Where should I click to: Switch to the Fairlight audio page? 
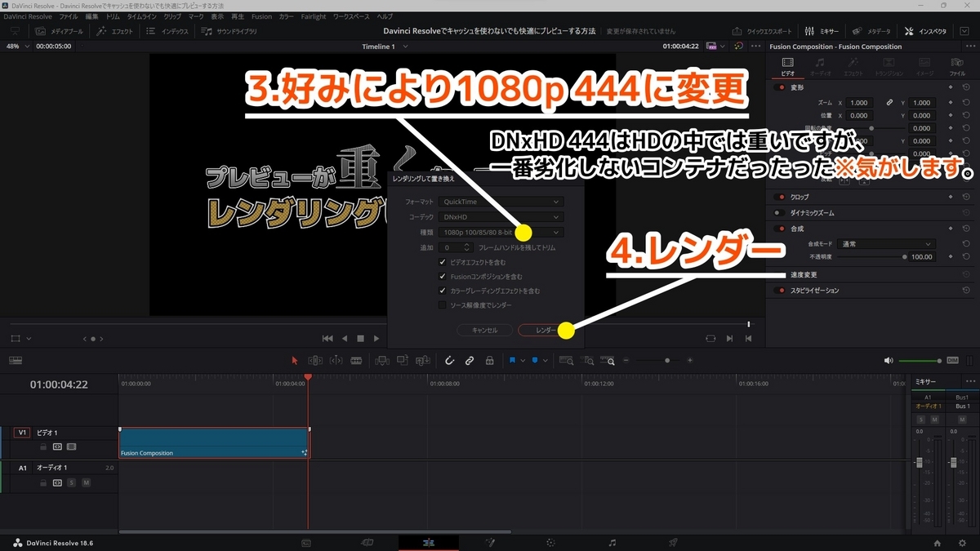point(611,541)
